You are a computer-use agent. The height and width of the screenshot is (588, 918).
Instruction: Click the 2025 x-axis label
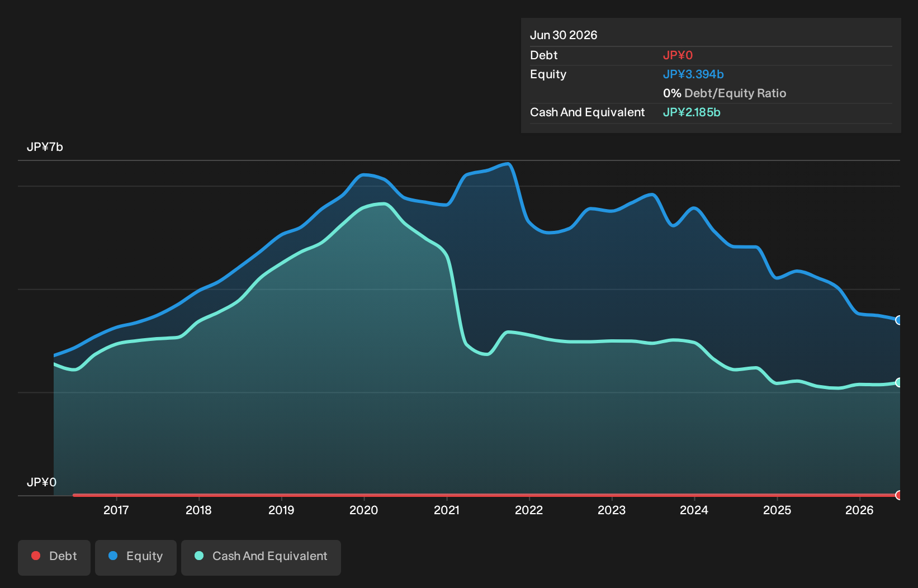pos(777,510)
